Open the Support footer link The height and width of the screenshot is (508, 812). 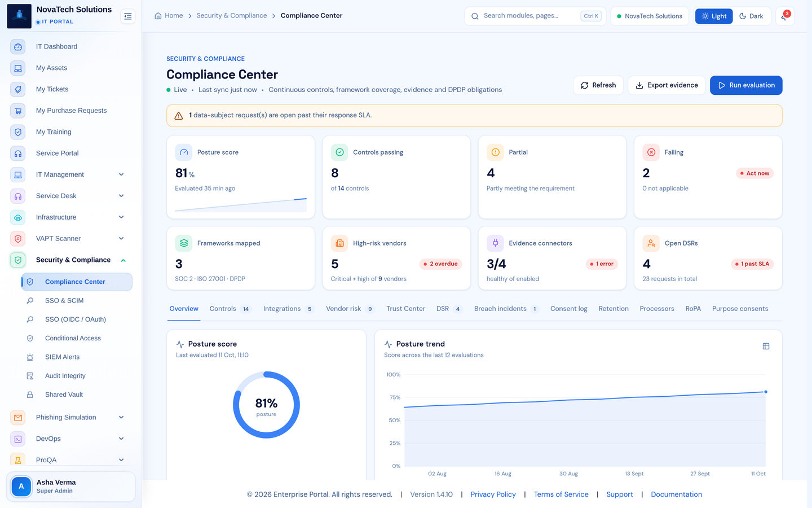tap(619, 494)
